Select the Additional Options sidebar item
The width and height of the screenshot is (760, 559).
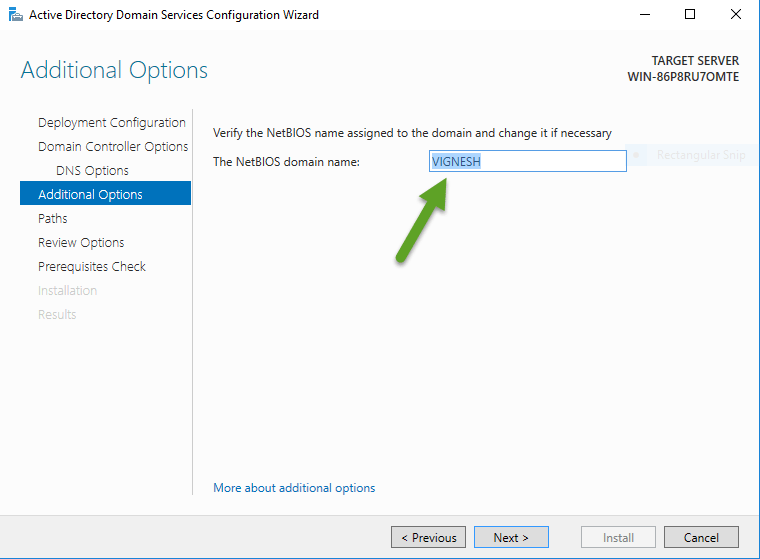[x=90, y=195]
